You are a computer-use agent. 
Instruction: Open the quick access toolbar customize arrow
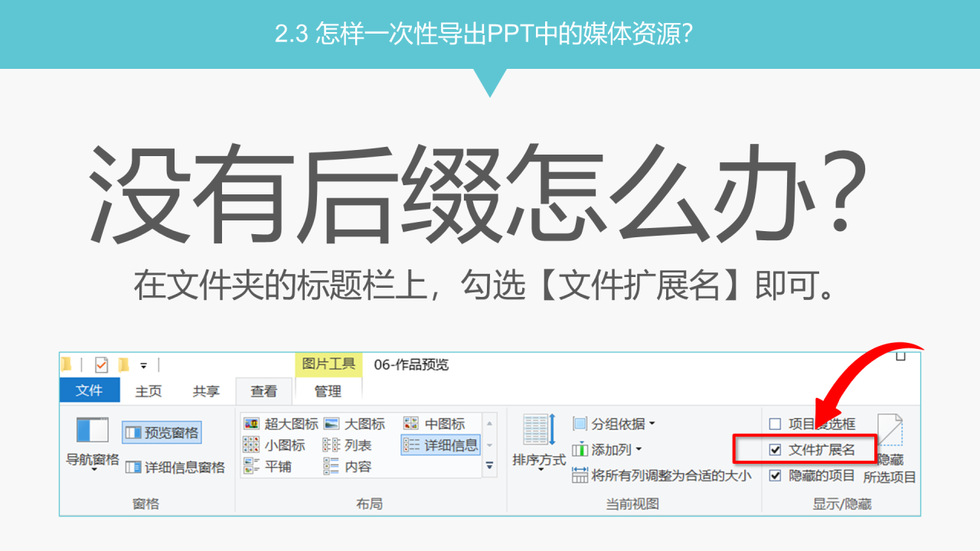[143, 366]
